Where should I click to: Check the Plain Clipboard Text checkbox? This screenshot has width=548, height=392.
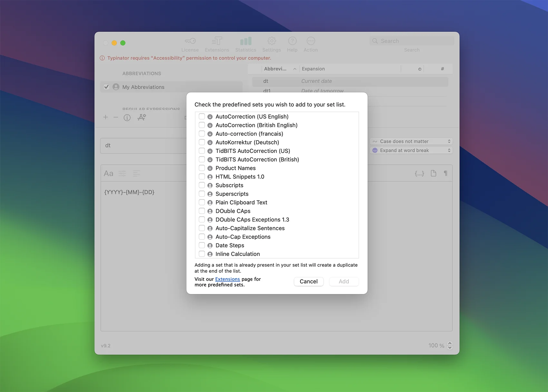(202, 202)
